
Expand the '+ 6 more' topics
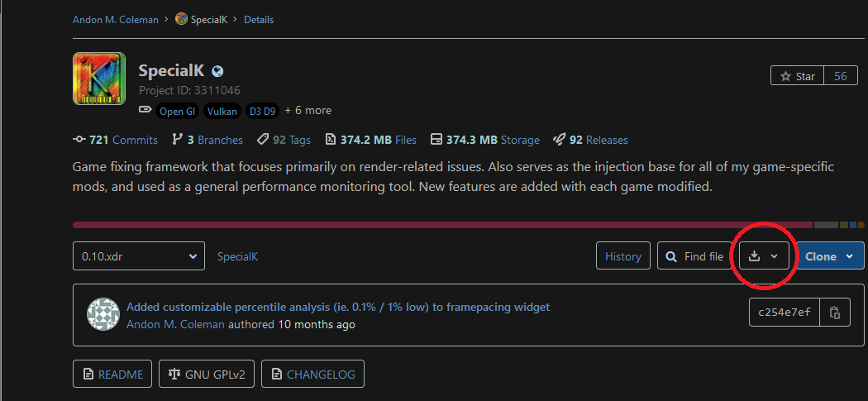[308, 110]
